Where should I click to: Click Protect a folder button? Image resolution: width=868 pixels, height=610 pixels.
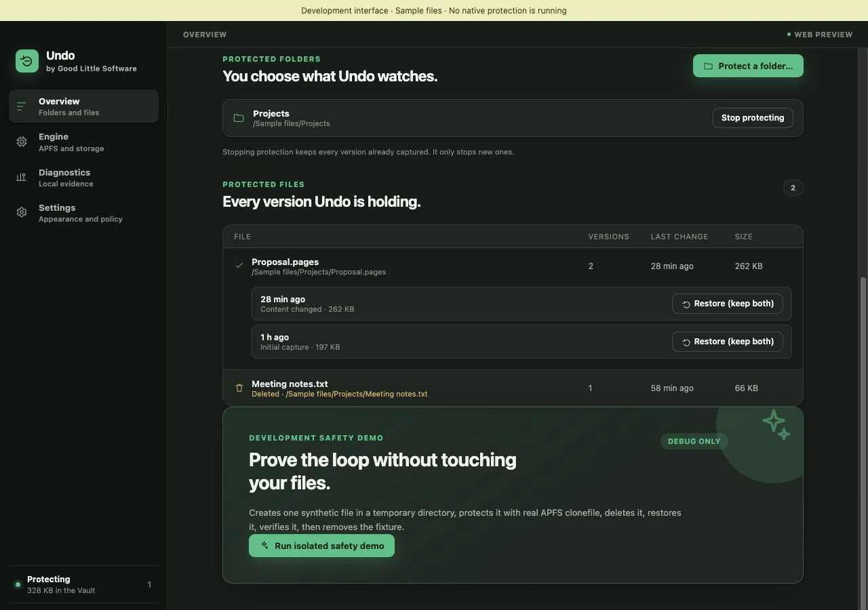coord(748,66)
